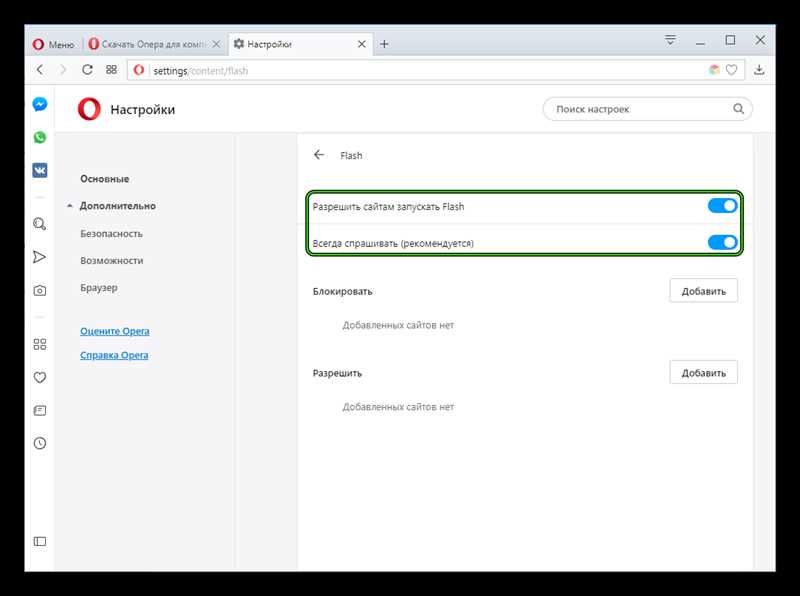
Task: Click the Opera logo in address bar
Action: click(x=139, y=70)
